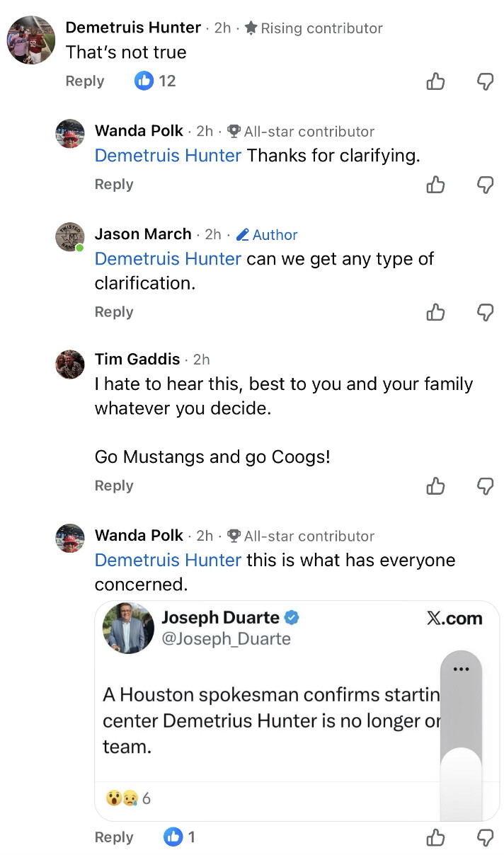Open Wanda Polk's profile picture on first reply
Viewport: 504px width, 855px height.
click(70, 134)
